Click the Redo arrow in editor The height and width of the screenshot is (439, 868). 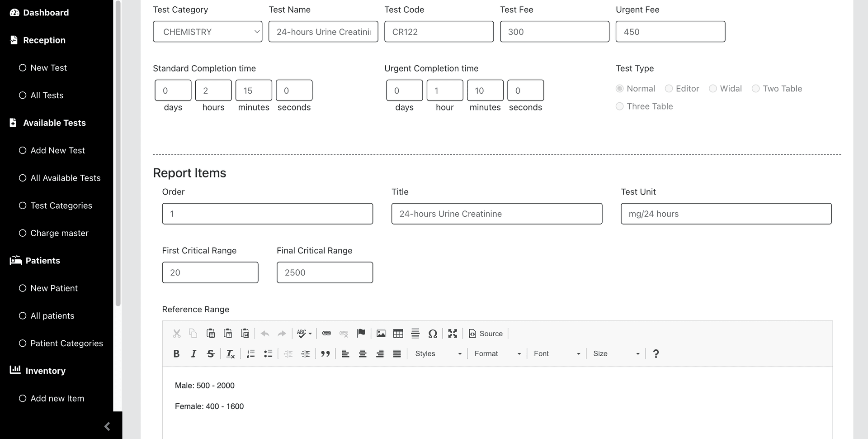(282, 334)
